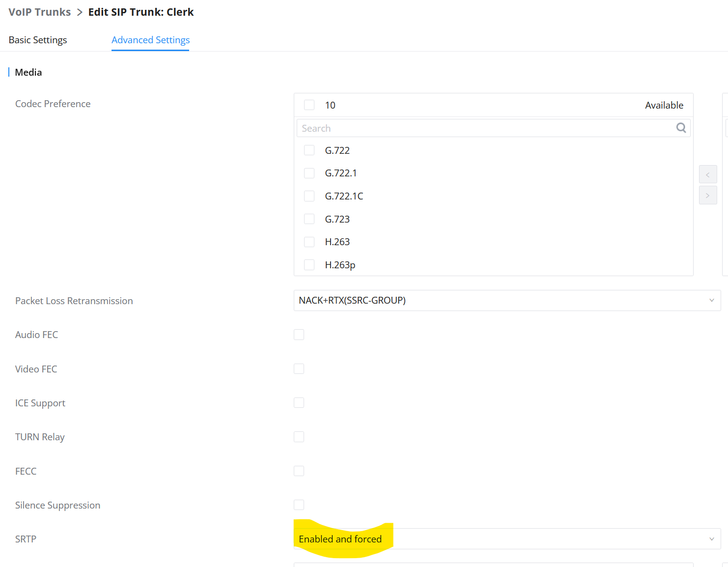Click the Packet Loss Retransmission label
This screenshot has height=567, width=728.
74,301
